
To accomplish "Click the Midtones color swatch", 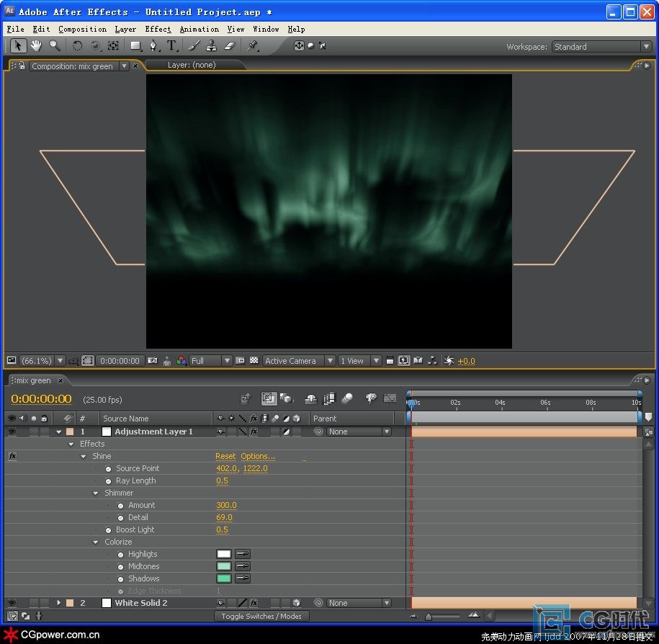I will pyautogui.click(x=223, y=566).
